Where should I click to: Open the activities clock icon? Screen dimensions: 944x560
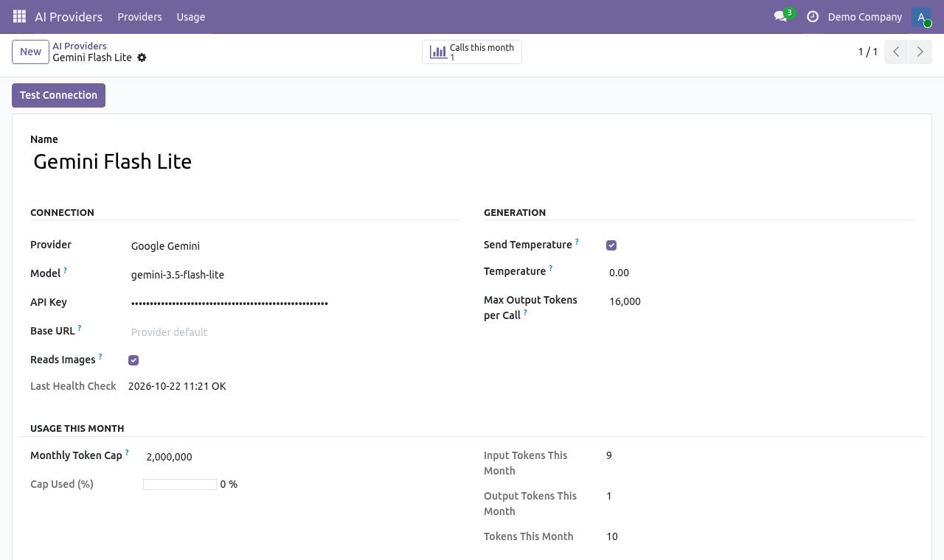pyautogui.click(x=813, y=16)
